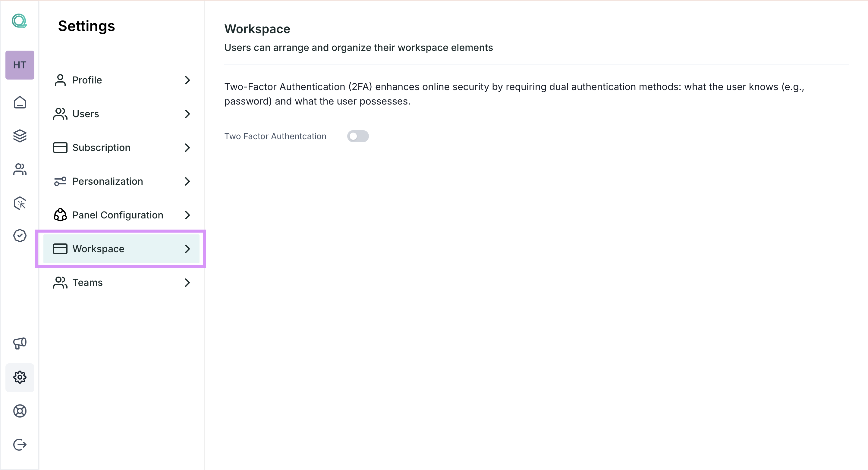Expand the Personalization chevron arrow
Screen dimensions: 868x470
(x=187, y=181)
